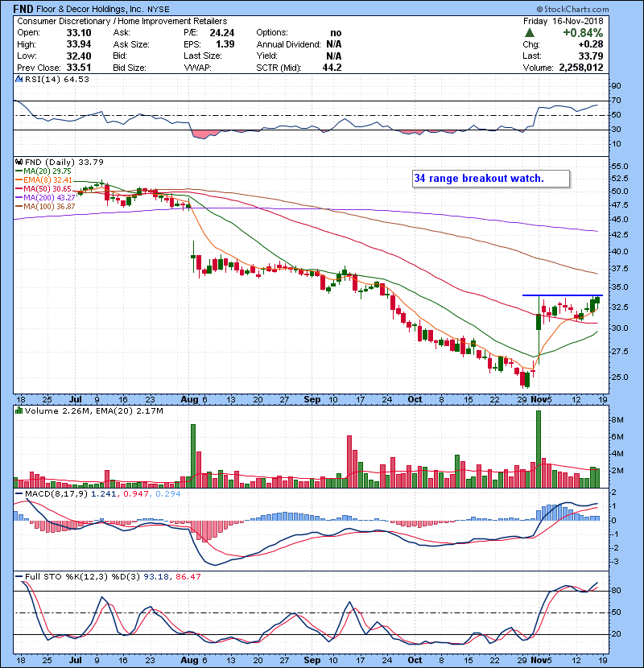Click the MA(200) 43.27 legend entry

click(x=45, y=198)
